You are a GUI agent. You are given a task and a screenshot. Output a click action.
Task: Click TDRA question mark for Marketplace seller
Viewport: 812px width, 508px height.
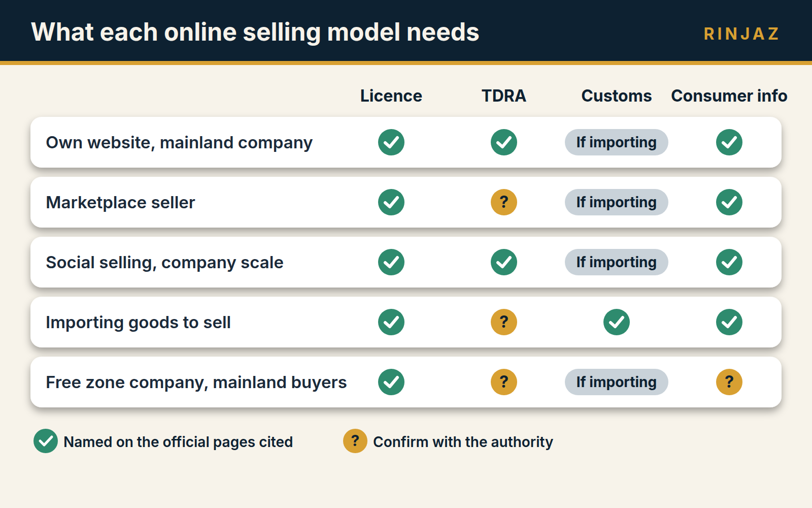[504, 202]
